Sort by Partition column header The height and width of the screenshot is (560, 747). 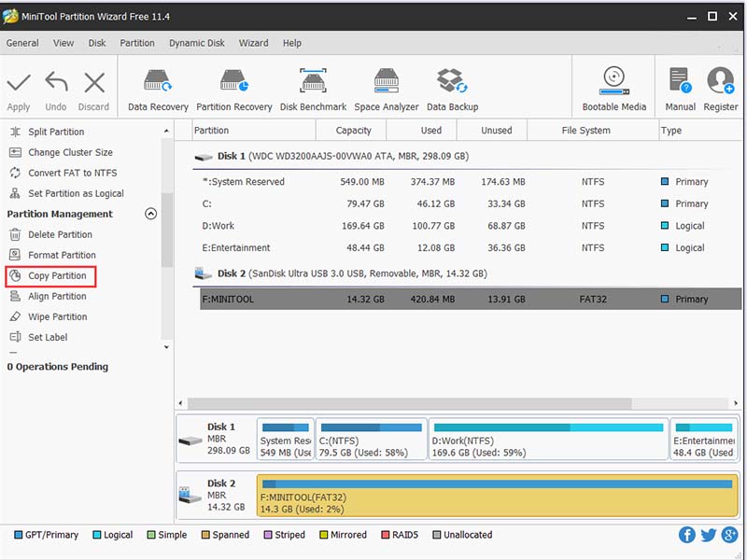pyautogui.click(x=254, y=131)
